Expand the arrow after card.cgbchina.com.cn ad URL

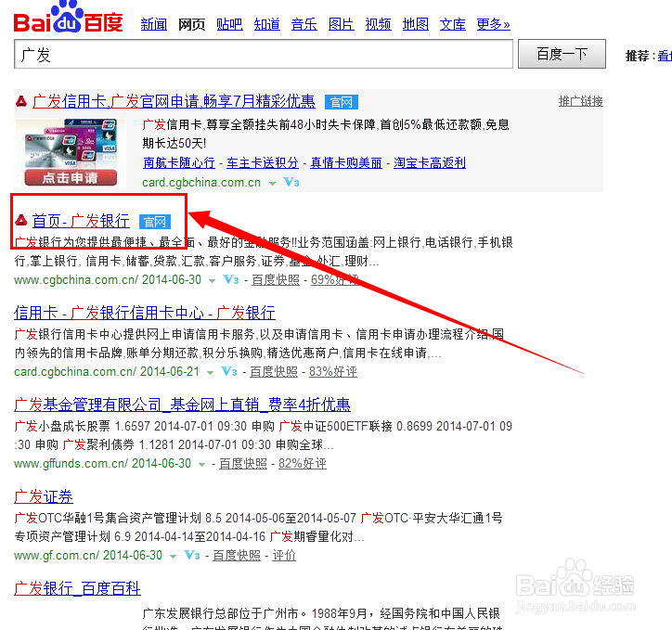click(272, 184)
